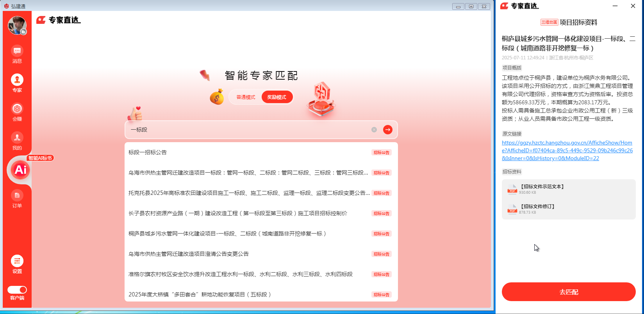Click the thumbs-up heart icon

(x=135, y=114)
